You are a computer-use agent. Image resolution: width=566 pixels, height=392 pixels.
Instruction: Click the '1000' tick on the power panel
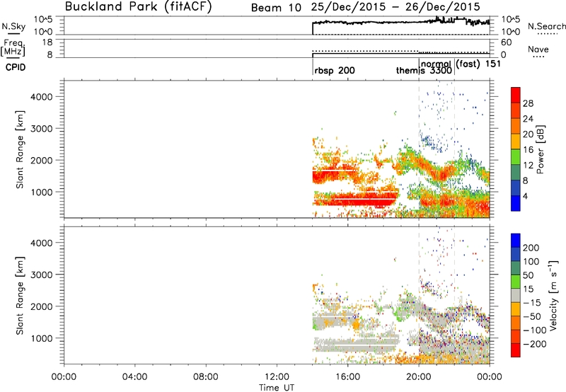(41, 192)
